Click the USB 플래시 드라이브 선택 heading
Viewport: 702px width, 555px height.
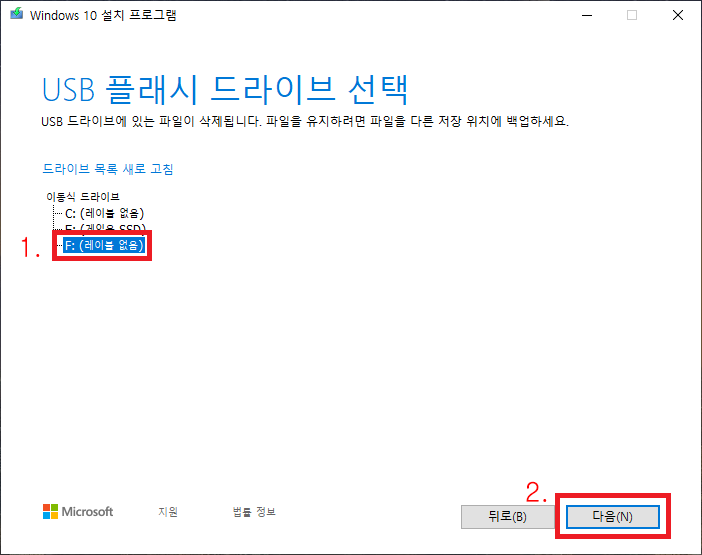click(x=225, y=90)
